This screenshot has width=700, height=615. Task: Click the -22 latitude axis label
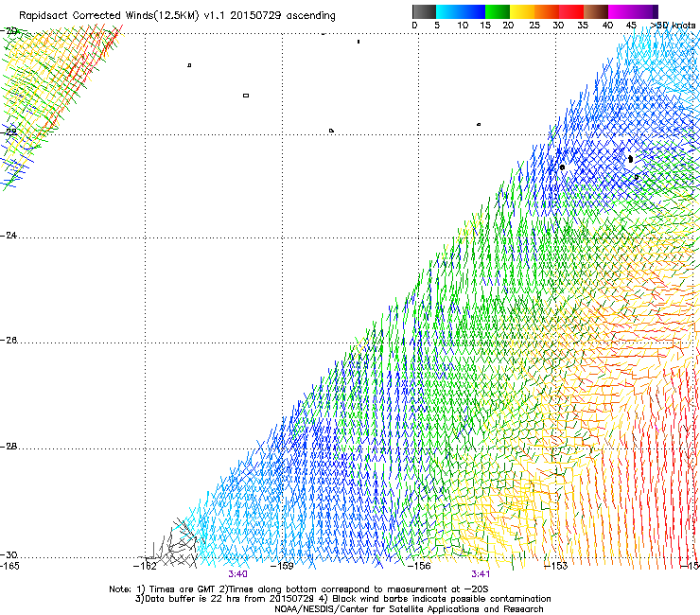point(9,132)
